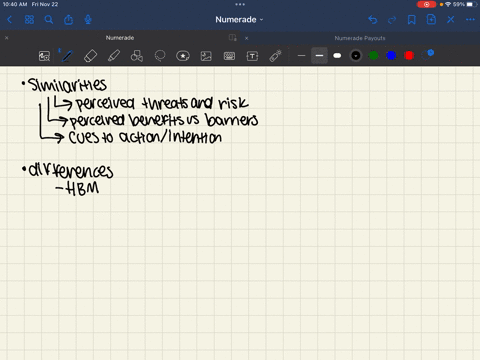Redo the last undone action

pyautogui.click(x=392, y=20)
